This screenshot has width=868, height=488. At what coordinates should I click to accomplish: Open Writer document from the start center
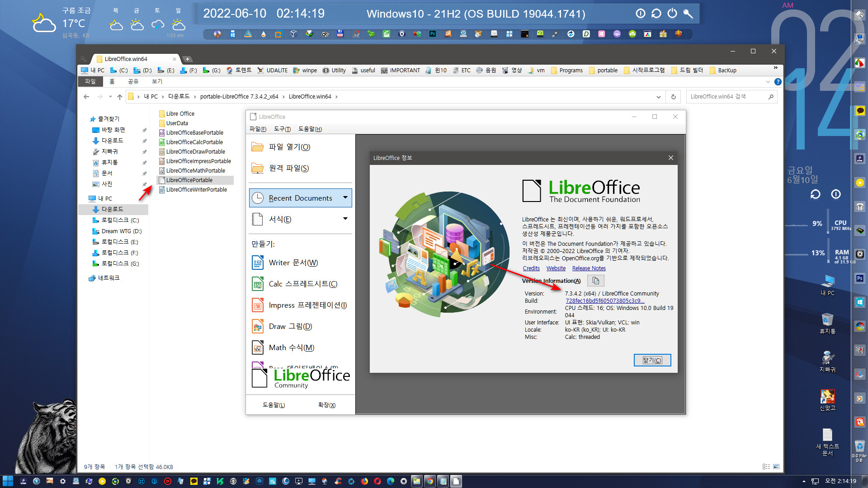pos(285,263)
